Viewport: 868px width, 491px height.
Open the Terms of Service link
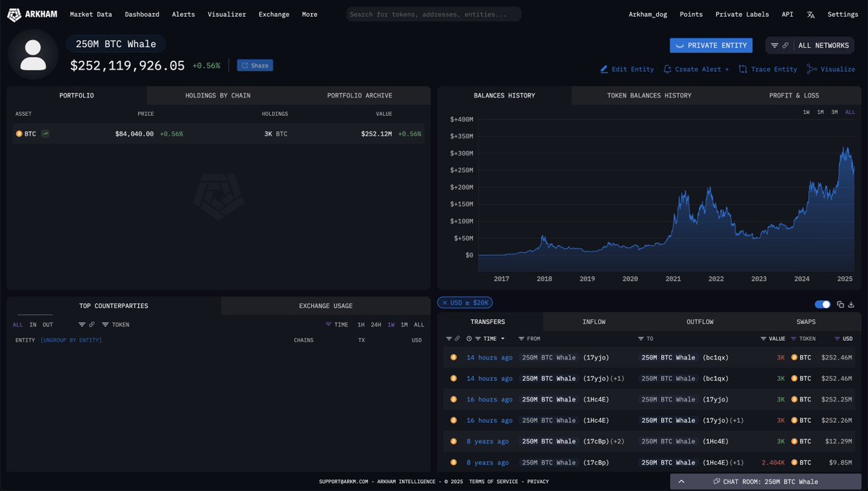pos(494,481)
